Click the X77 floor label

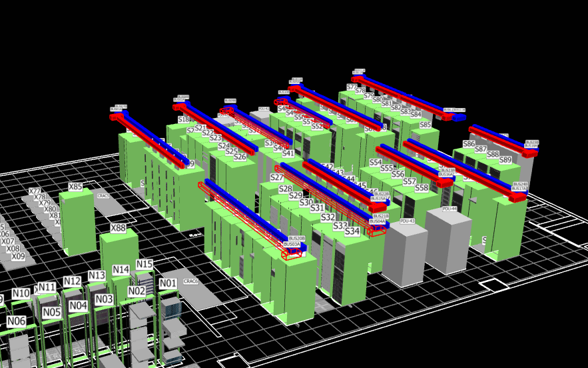point(35,191)
